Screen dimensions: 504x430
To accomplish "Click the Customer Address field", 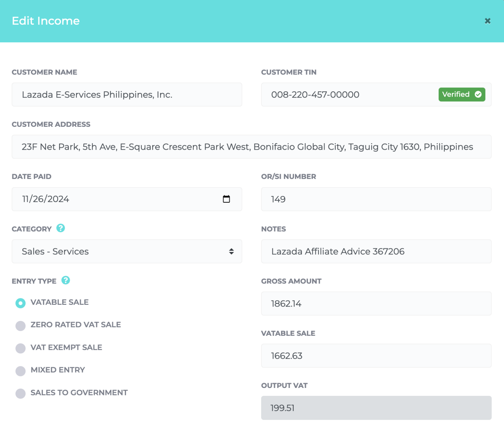I will (252, 147).
